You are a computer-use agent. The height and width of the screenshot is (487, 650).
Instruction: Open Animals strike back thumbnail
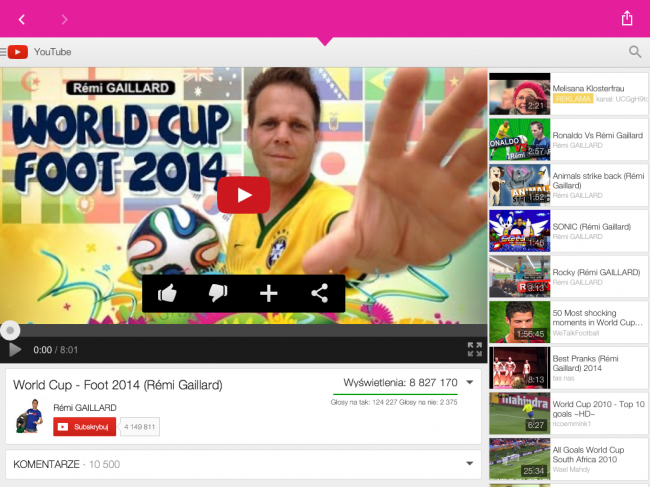pos(520,185)
